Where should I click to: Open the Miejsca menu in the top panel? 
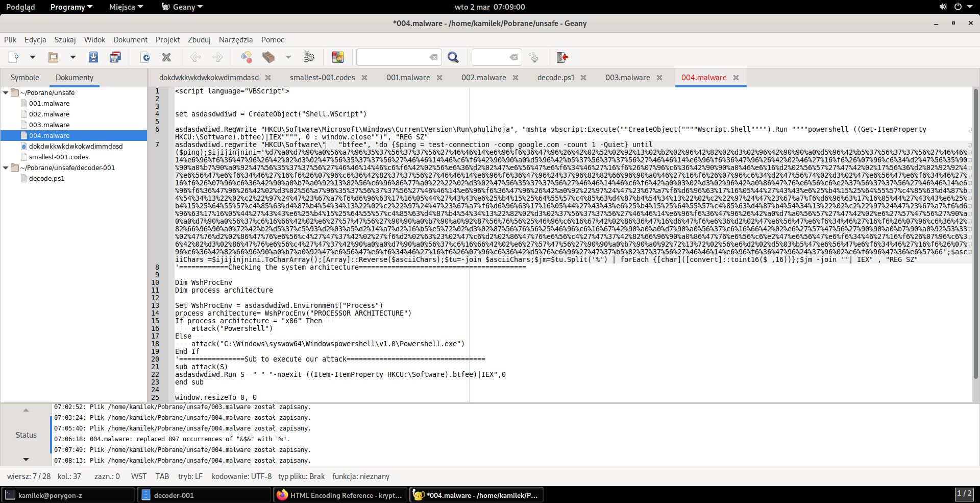126,7
